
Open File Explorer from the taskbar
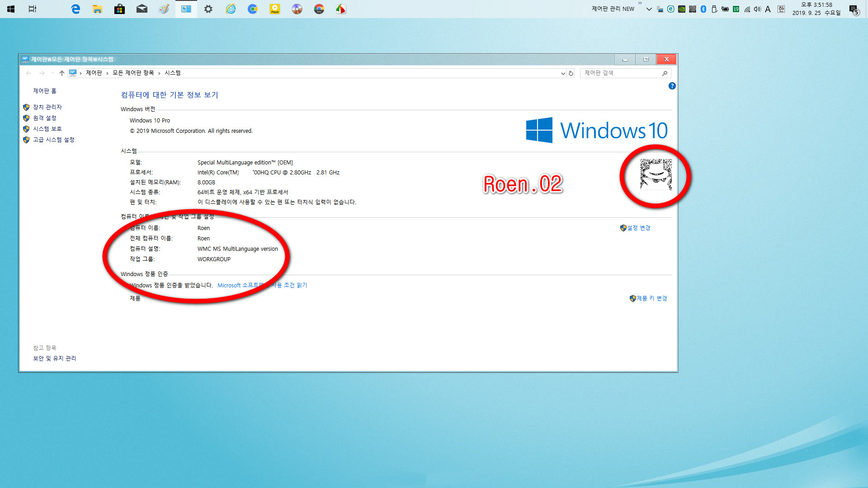click(98, 9)
